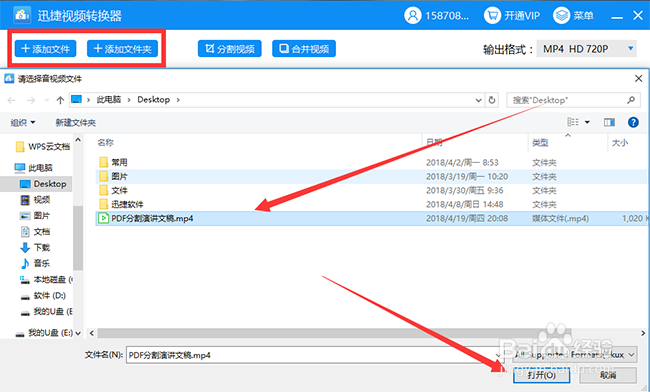Image resolution: width=650 pixels, height=392 pixels.
Task: Sort by the 大小 column header
Action: tap(620, 143)
